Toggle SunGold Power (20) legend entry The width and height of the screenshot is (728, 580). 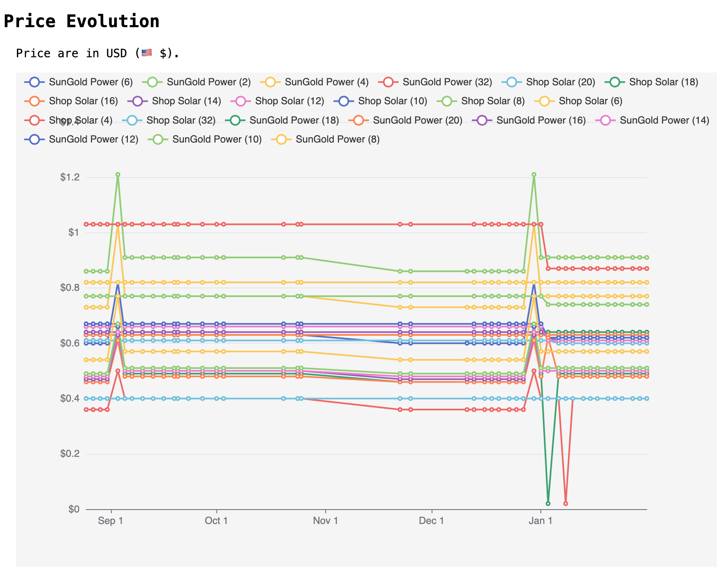406,120
